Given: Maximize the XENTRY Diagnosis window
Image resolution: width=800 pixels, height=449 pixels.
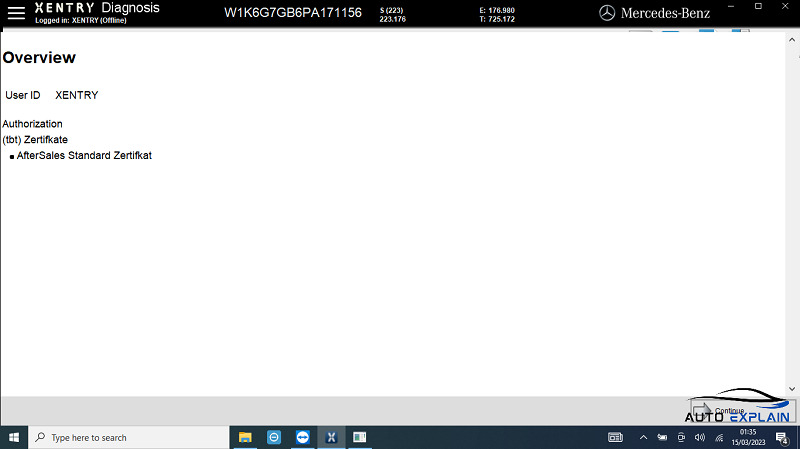Looking at the screenshot, I should coord(758,6).
